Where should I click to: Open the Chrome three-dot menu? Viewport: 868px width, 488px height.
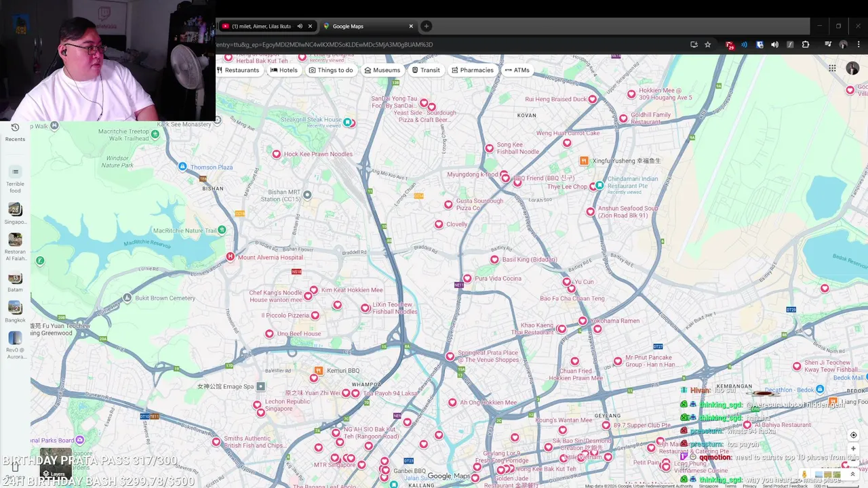pyautogui.click(x=857, y=45)
